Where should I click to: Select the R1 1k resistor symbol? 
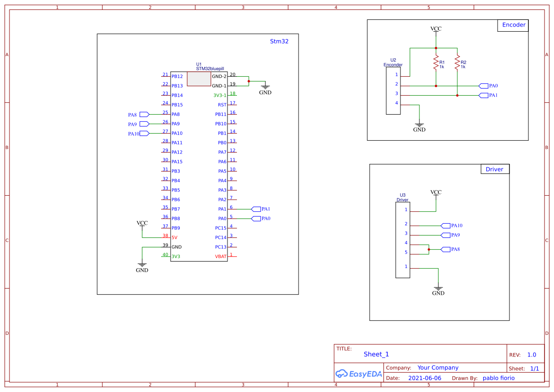tap(436, 64)
